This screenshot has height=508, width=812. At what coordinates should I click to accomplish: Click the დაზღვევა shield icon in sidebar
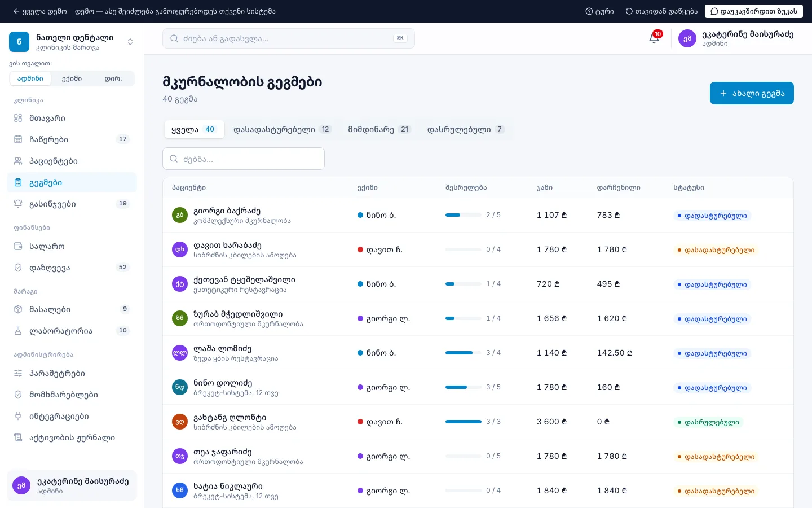(x=18, y=268)
